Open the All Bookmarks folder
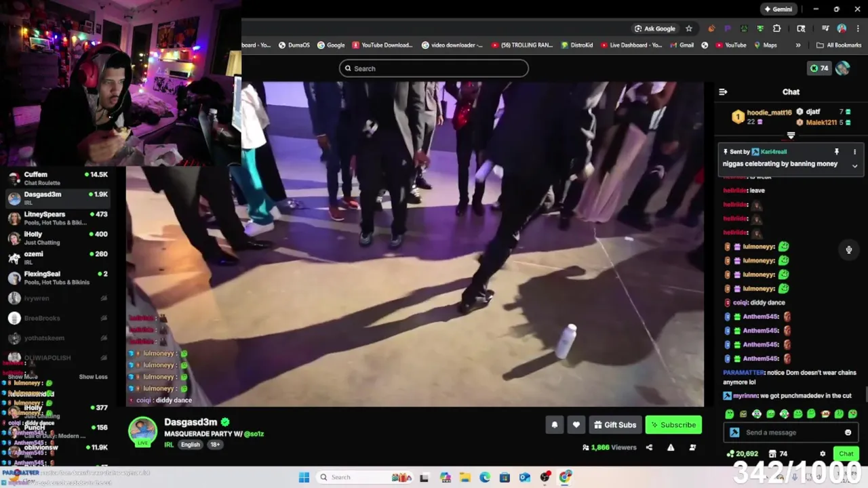Image resolution: width=868 pixels, height=488 pixels. (839, 45)
